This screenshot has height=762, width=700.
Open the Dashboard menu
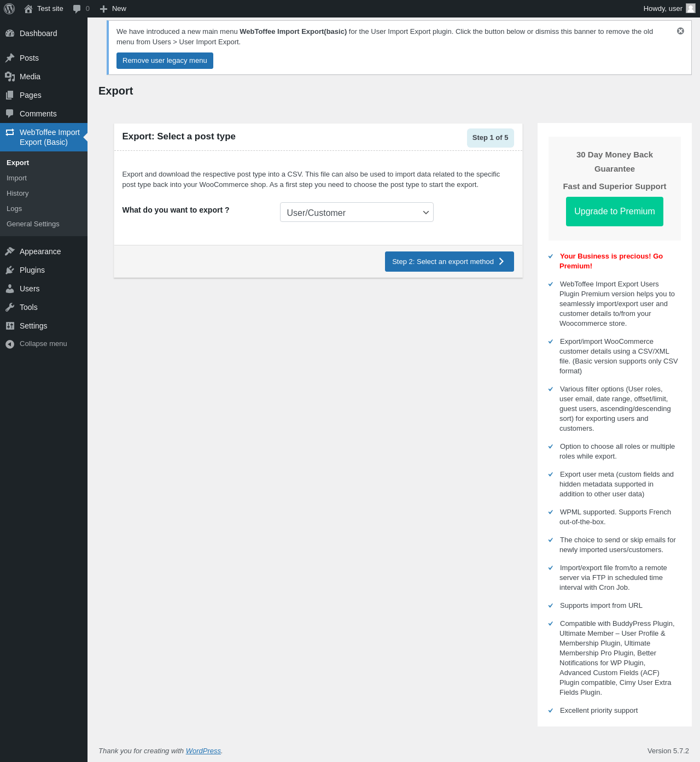tap(44, 33)
